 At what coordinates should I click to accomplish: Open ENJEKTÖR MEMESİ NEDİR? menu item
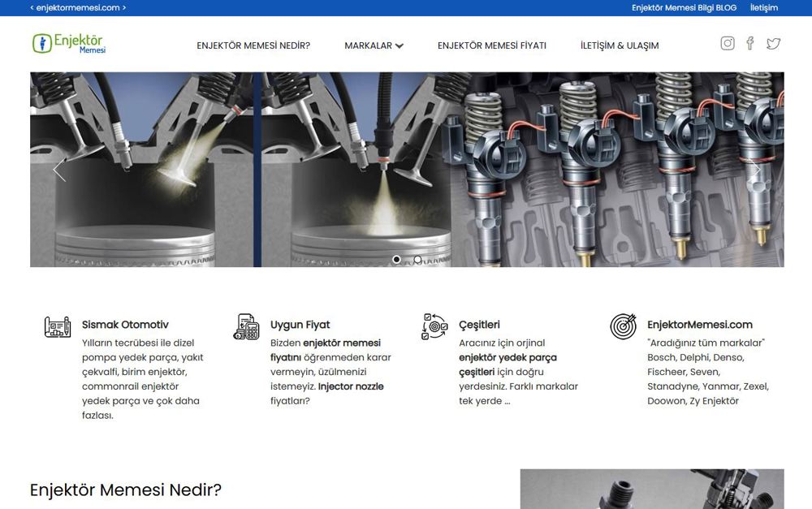pyautogui.click(x=253, y=46)
